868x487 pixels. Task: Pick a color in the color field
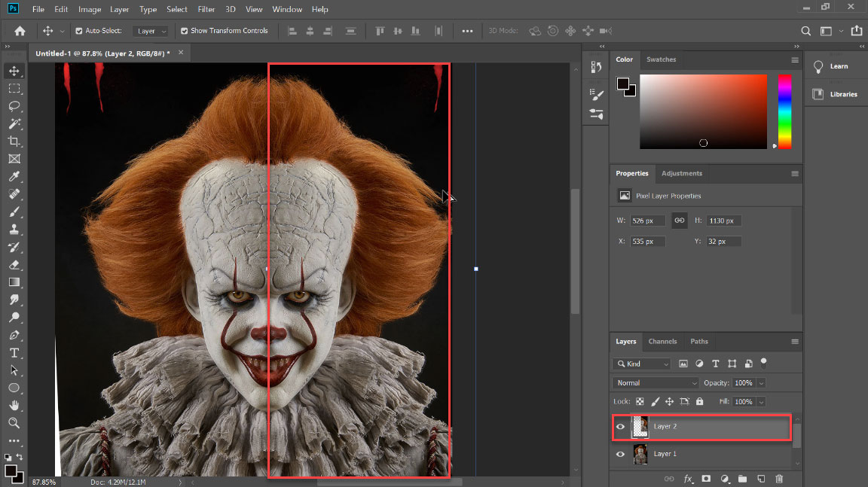tap(703, 111)
